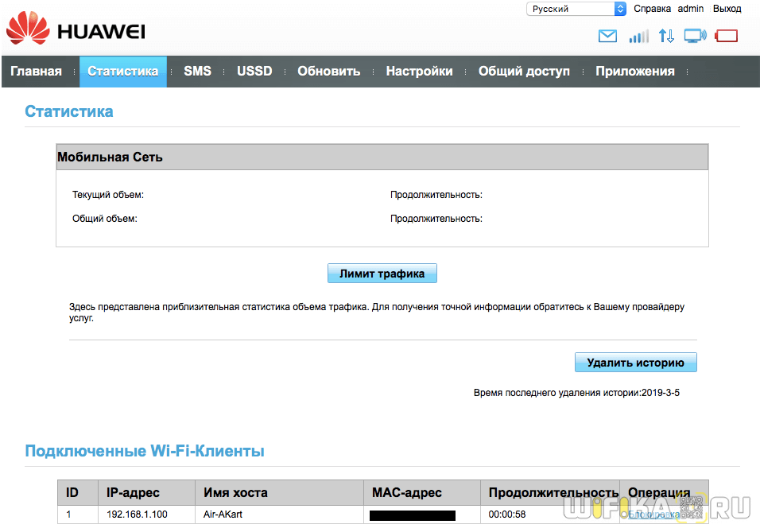Open the Общий доступ tab
This screenshot has height=532, width=760.
click(524, 72)
